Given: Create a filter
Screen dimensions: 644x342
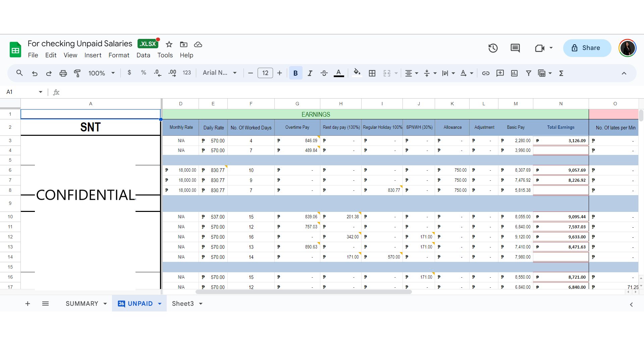Looking at the screenshot, I should 529,73.
